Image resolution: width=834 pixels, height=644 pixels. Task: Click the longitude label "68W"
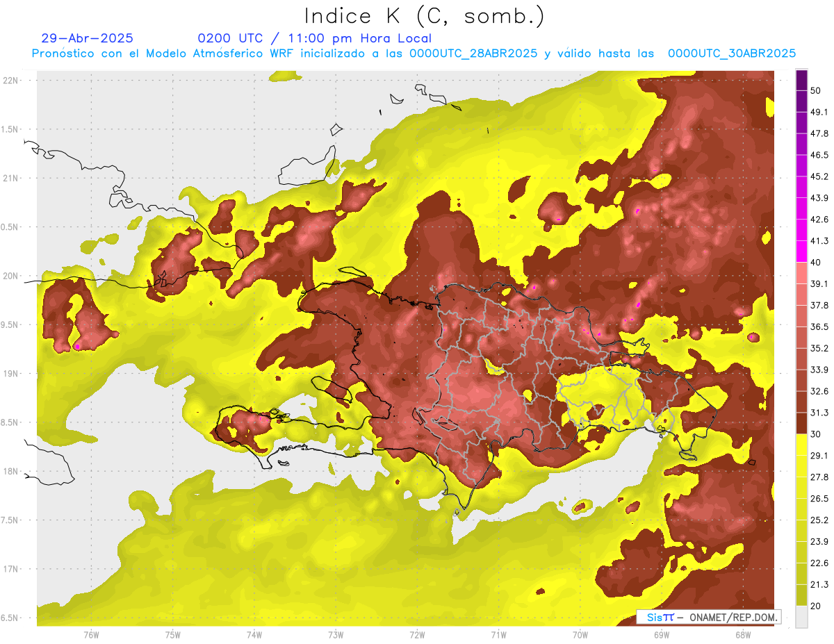(743, 636)
